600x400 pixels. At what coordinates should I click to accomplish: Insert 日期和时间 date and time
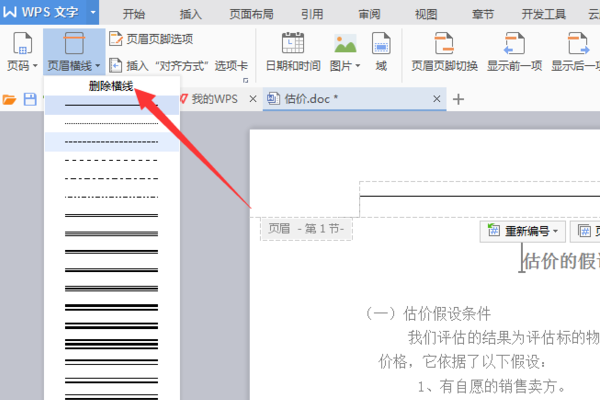click(x=293, y=52)
